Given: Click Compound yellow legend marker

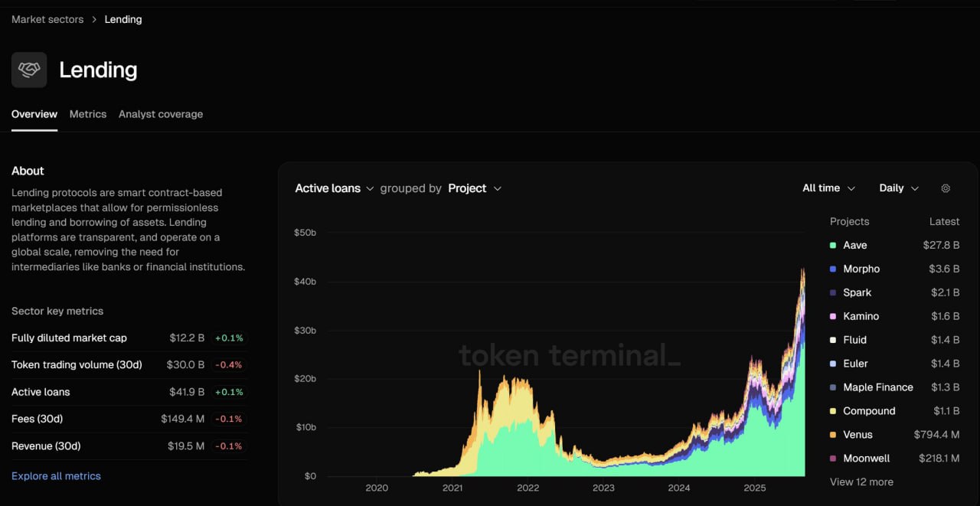Looking at the screenshot, I should [833, 411].
